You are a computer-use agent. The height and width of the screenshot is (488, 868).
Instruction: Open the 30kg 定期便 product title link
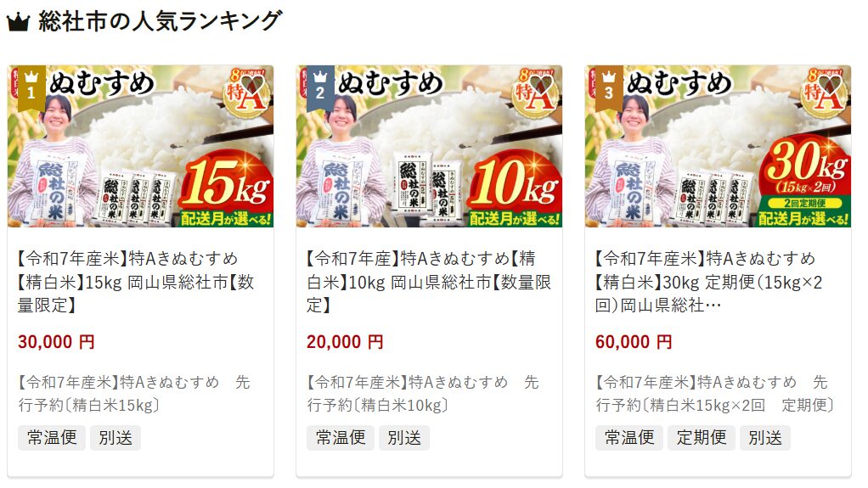[708, 282]
